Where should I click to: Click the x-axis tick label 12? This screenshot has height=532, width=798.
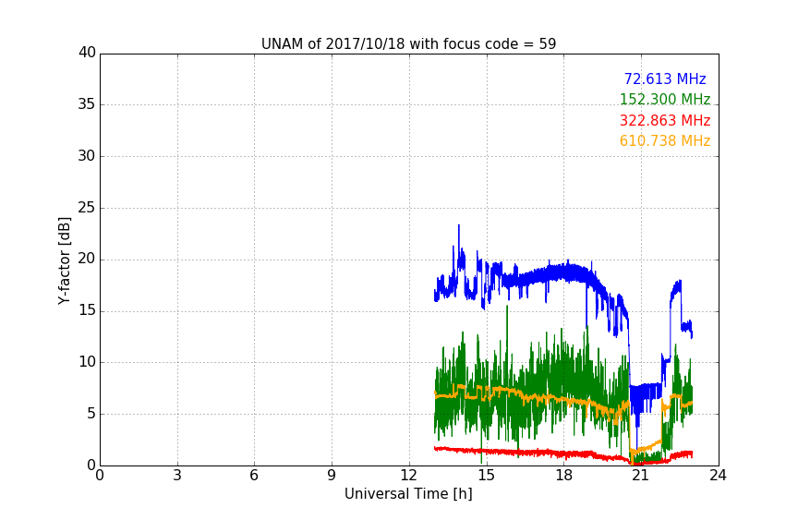tap(409, 476)
